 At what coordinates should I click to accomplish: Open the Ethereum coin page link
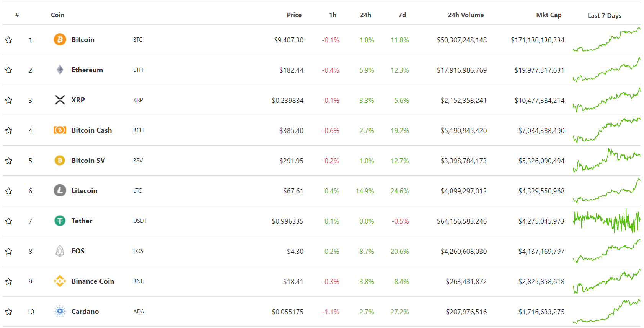pyautogui.click(x=87, y=70)
